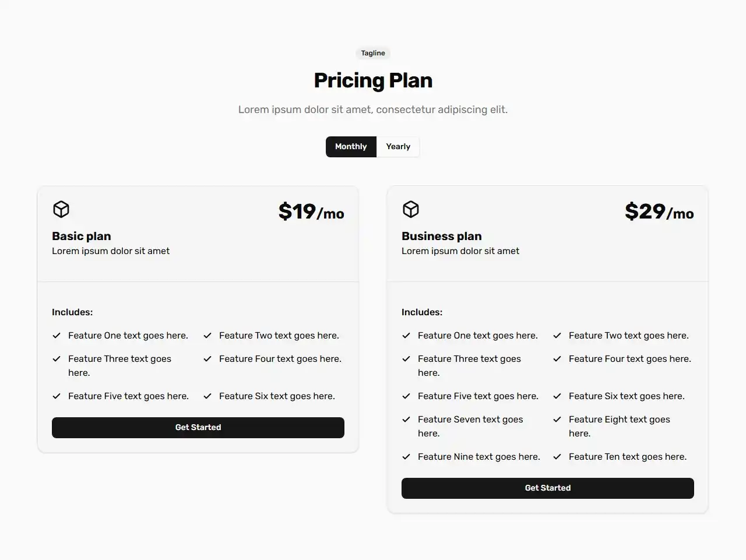Viewport: 746px width, 560px height.
Task: Select the Basic plan title
Action: point(81,236)
